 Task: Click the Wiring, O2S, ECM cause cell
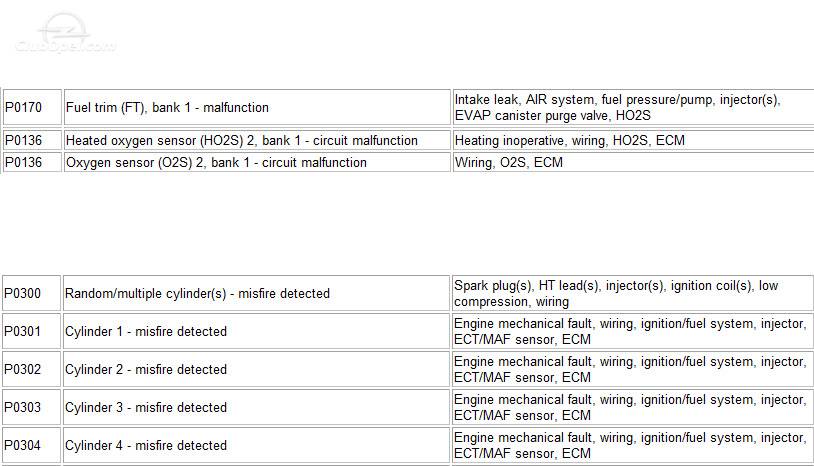633,162
